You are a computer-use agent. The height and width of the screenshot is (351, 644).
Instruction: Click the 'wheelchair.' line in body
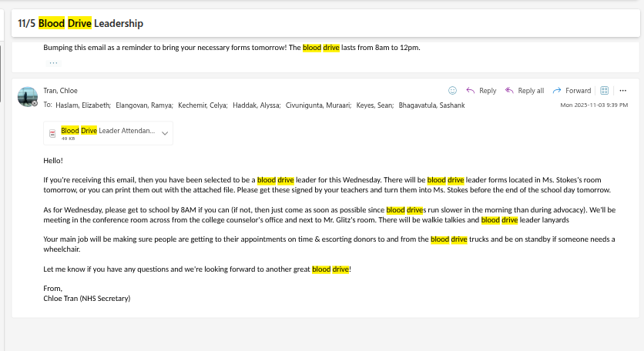click(62, 249)
